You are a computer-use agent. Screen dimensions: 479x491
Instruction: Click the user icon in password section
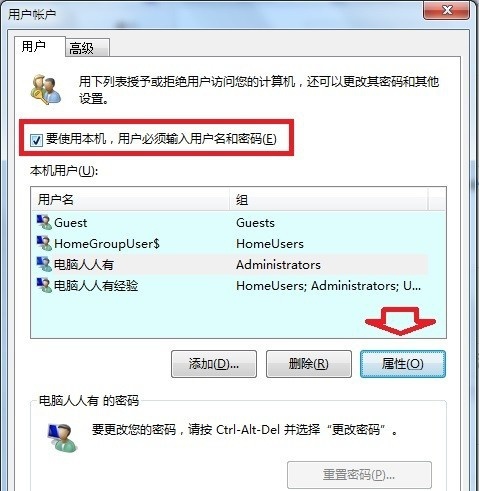[x=63, y=437]
